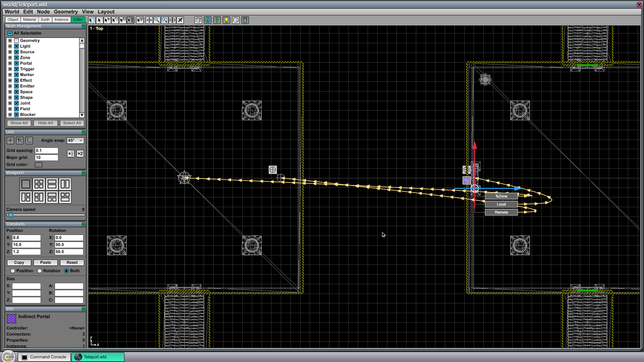Toggle Light visibility checkbox
Image resolution: width=644 pixels, height=362 pixels.
pyautogui.click(x=16, y=46)
